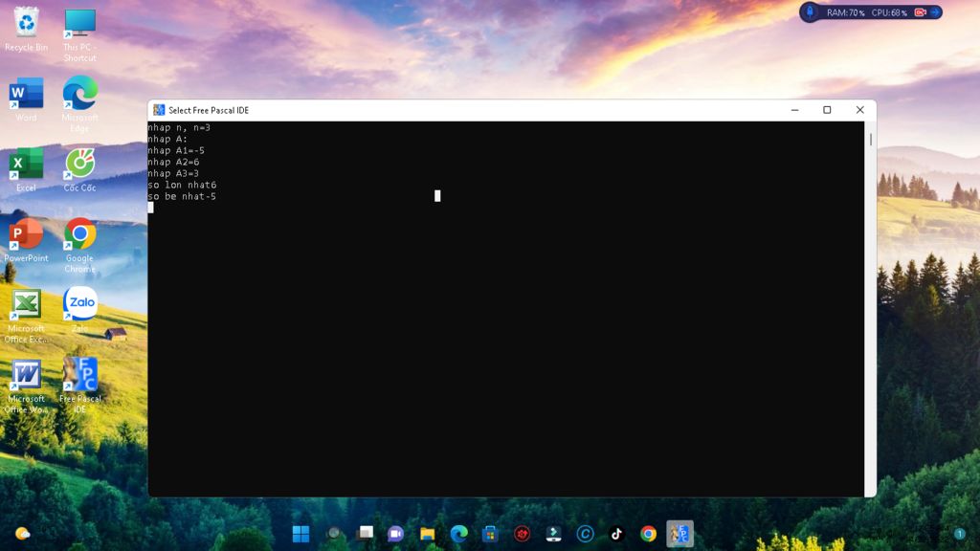Open the Windows Start menu

pyautogui.click(x=301, y=534)
